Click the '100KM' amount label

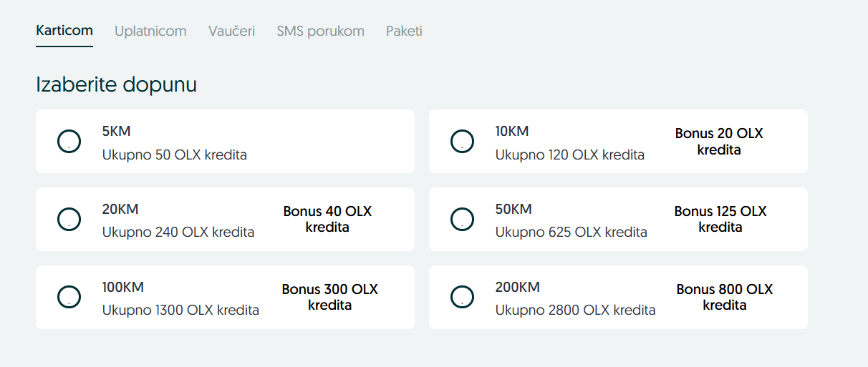[123, 288]
